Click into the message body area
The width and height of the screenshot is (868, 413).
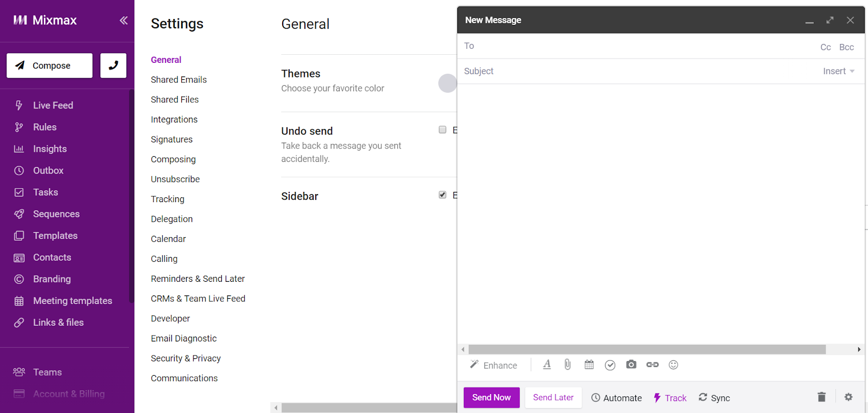tap(661, 214)
